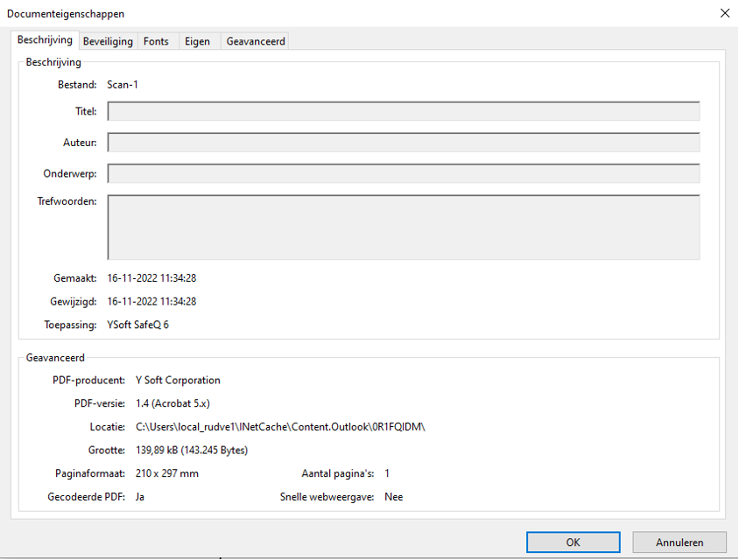Close the Documenteigenschappen dialog with X
Image resolution: width=739 pixels, height=560 pixels.
coord(724,13)
